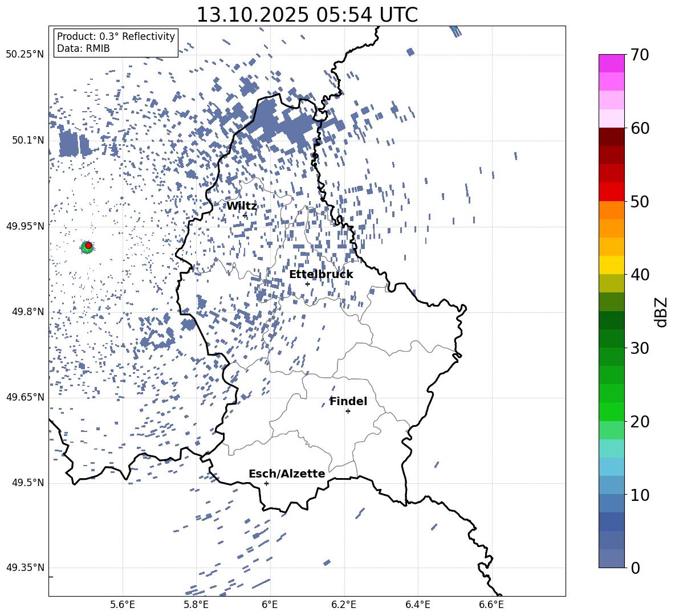Click the 5.8°E longitude label

click(x=196, y=605)
